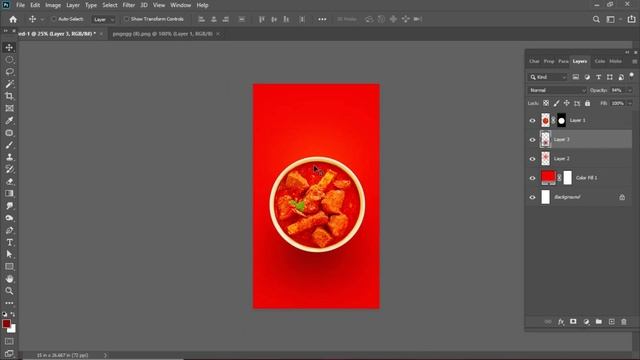The height and width of the screenshot is (360, 640).
Task: Hide the Color Fill 1 layer
Action: coord(532,178)
